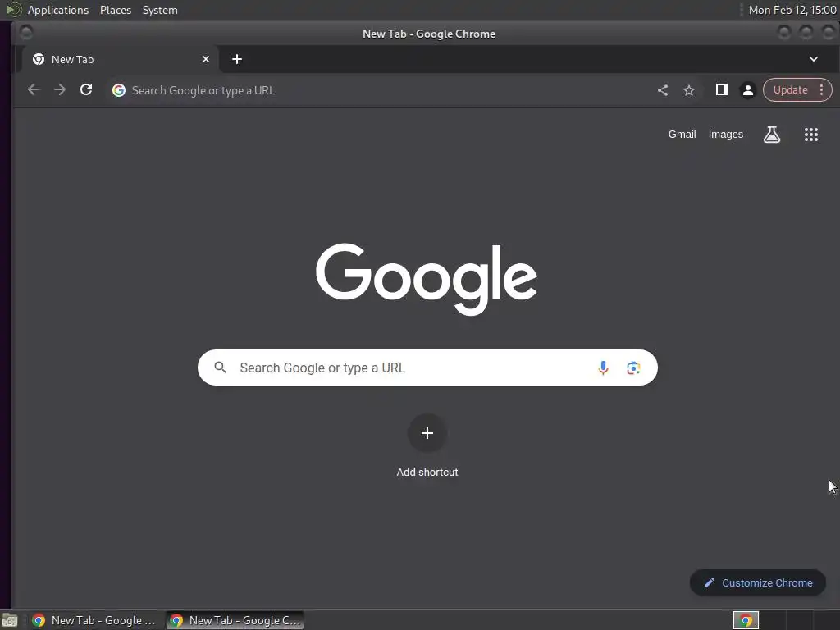
Task: Click the panel icon beside Applications
Action: pos(13,10)
